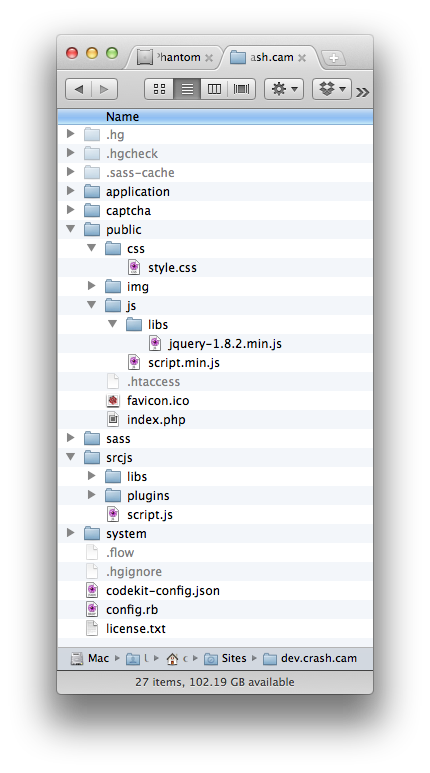Switch to icon view mode

159,89
